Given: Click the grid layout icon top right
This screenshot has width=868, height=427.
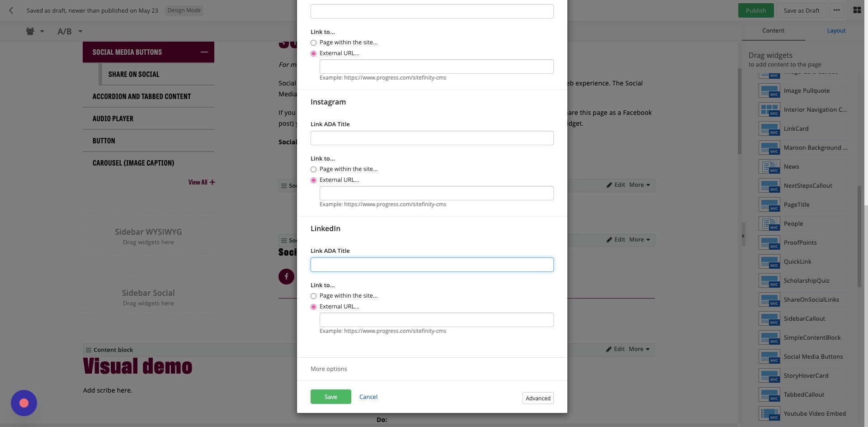Looking at the screenshot, I should pos(857,10).
